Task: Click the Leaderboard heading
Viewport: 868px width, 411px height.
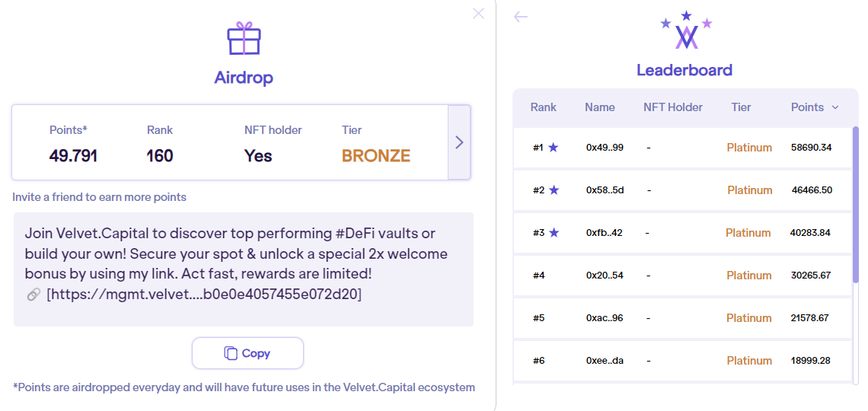Action: click(x=685, y=70)
